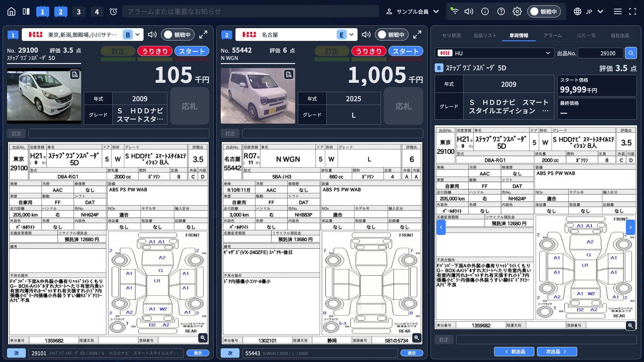
Task: Switch to the 自社出品 tab
Action: (x=620, y=35)
